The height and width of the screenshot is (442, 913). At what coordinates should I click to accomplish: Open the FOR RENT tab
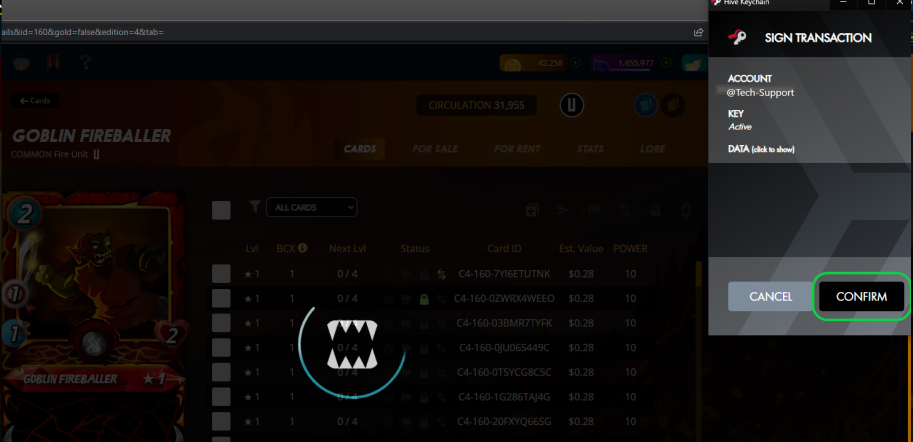[517, 149]
